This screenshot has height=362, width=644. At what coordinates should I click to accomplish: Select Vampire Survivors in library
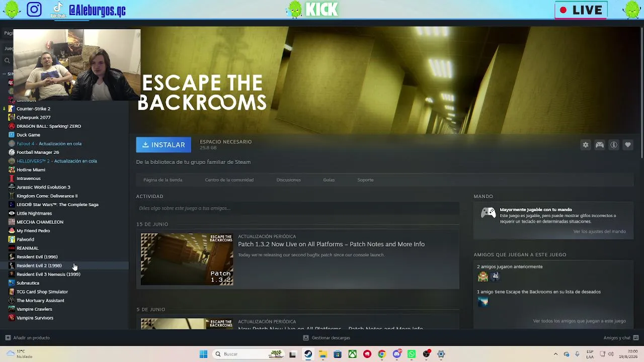pyautogui.click(x=35, y=318)
